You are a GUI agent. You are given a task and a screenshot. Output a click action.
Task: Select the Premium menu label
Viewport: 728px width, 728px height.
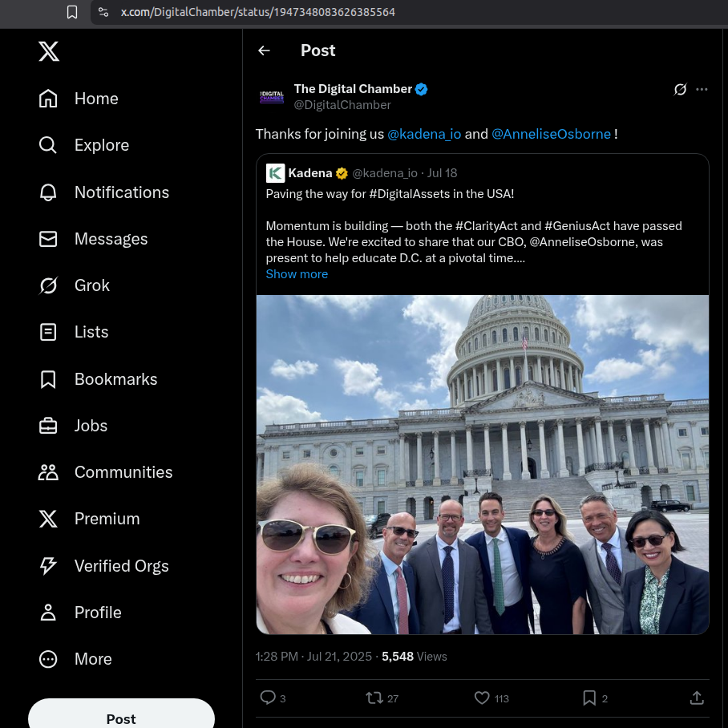(x=107, y=519)
